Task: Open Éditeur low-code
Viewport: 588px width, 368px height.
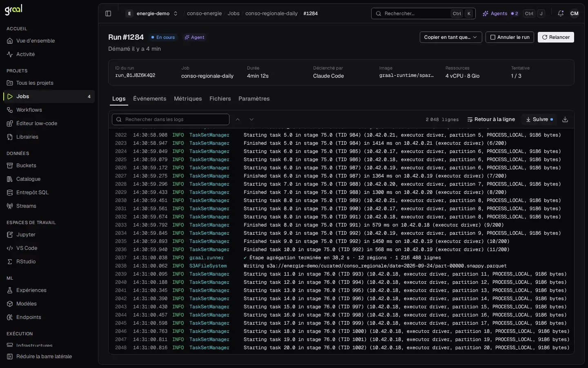Action: click(x=49, y=123)
